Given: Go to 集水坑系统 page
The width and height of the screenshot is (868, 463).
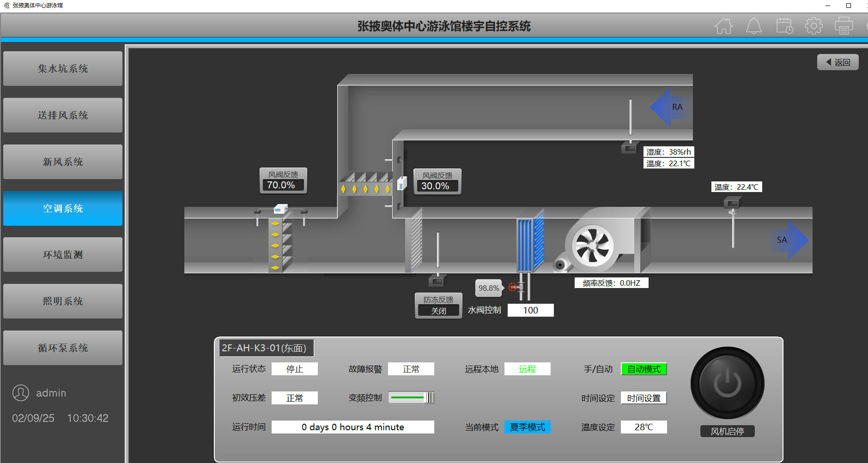Looking at the screenshot, I should click(x=63, y=68).
